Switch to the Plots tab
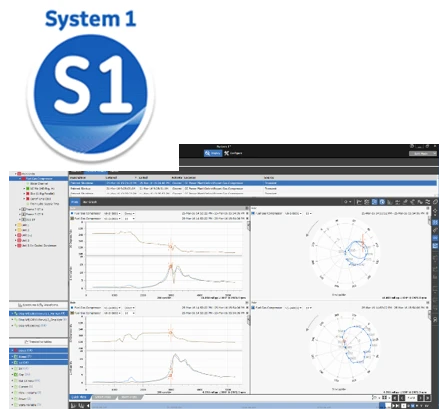Image resolution: width=439 pixels, height=409 pixels. pos(75,202)
